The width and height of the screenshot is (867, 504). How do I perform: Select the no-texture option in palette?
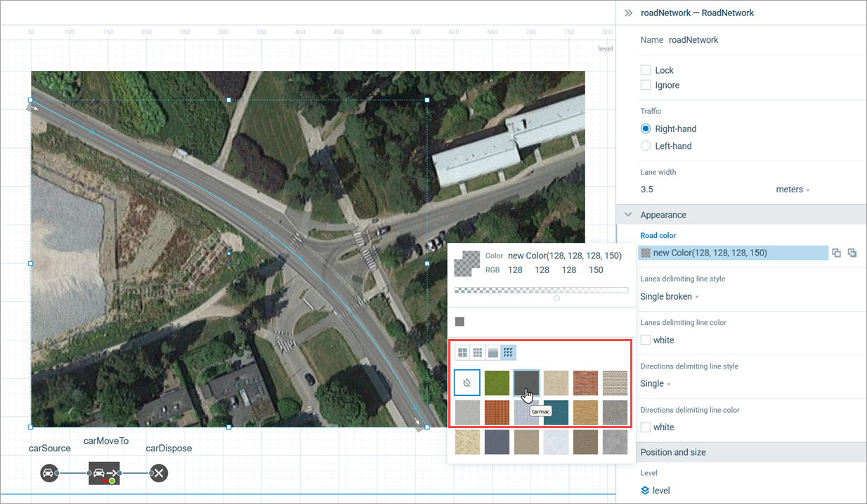coord(467,383)
